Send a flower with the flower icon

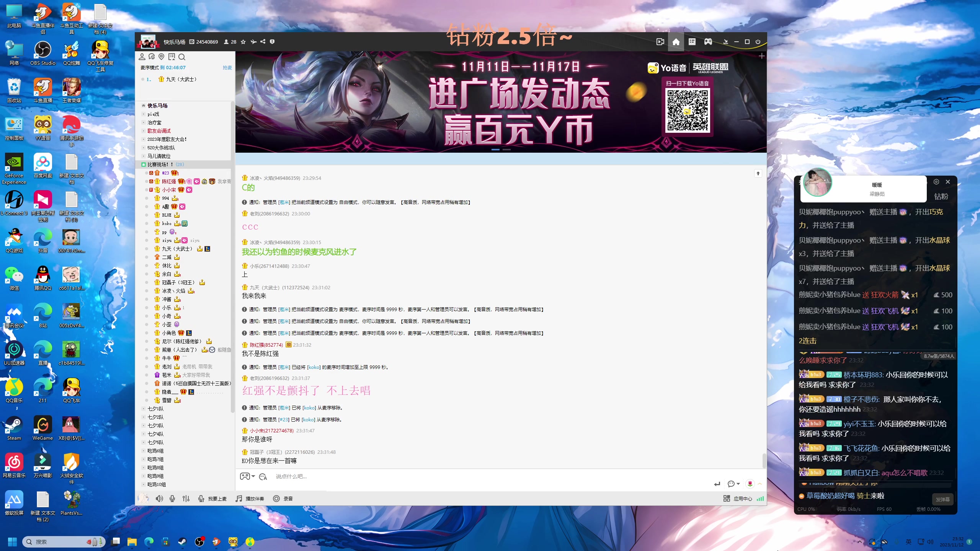click(x=750, y=484)
